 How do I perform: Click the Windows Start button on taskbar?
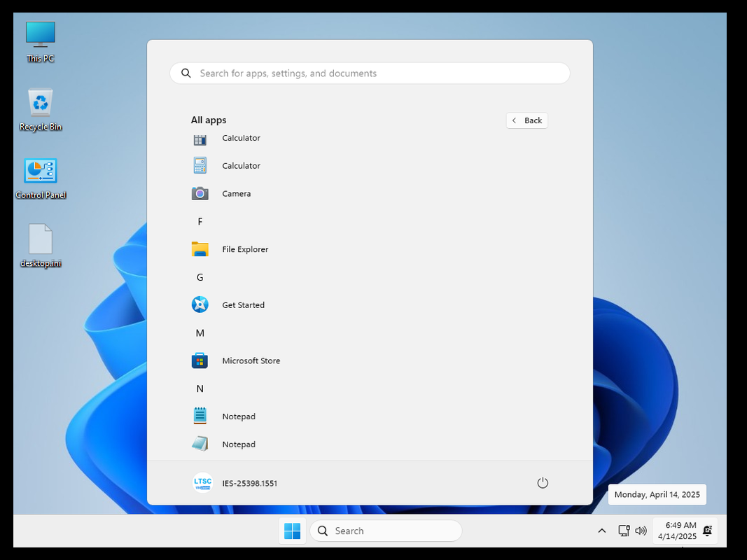[292, 531]
